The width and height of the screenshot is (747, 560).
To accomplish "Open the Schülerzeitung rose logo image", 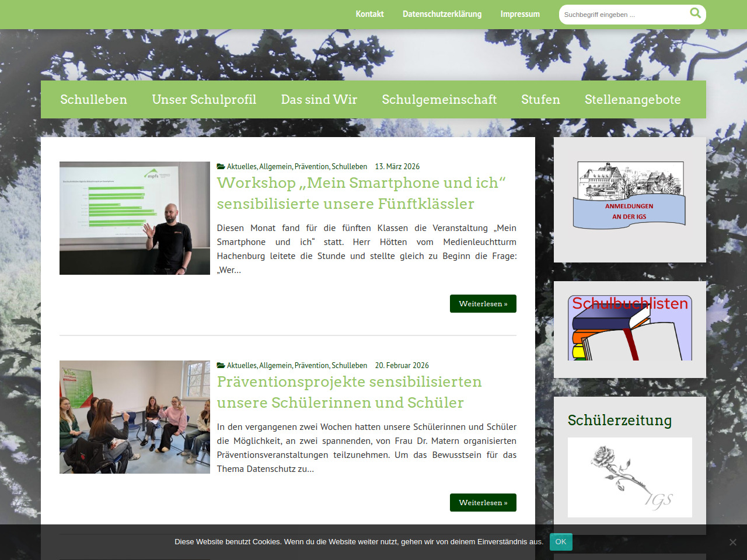I will [x=630, y=477].
